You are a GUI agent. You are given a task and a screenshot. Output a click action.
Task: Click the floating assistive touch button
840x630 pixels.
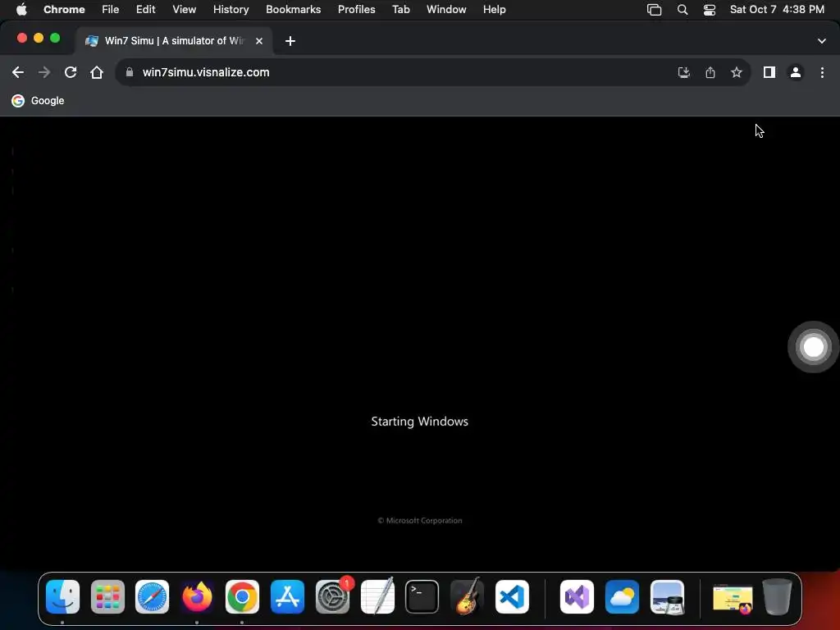tap(813, 347)
